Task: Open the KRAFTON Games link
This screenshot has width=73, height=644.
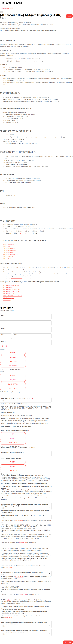Action: (x=8, y=288)
